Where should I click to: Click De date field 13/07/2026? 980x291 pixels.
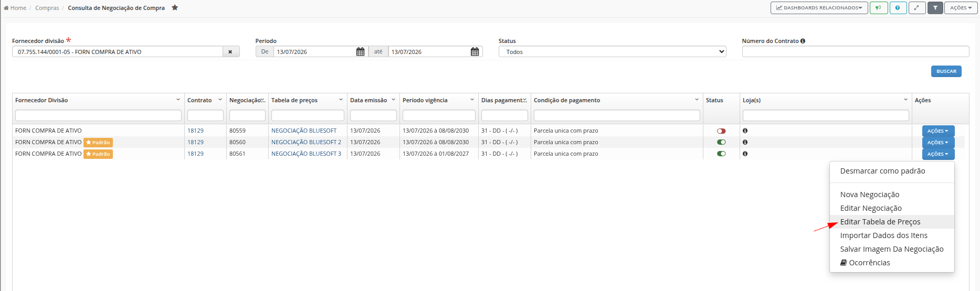coord(315,52)
